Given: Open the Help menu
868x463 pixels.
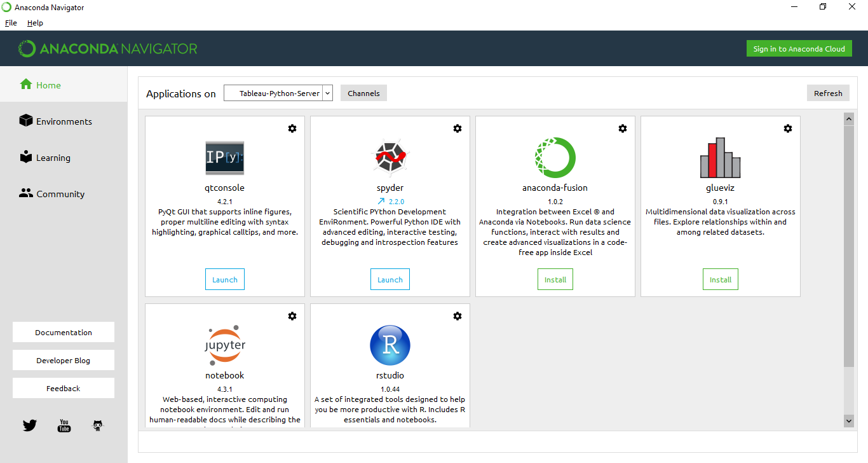Looking at the screenshot, I should (x=35, y=23).
